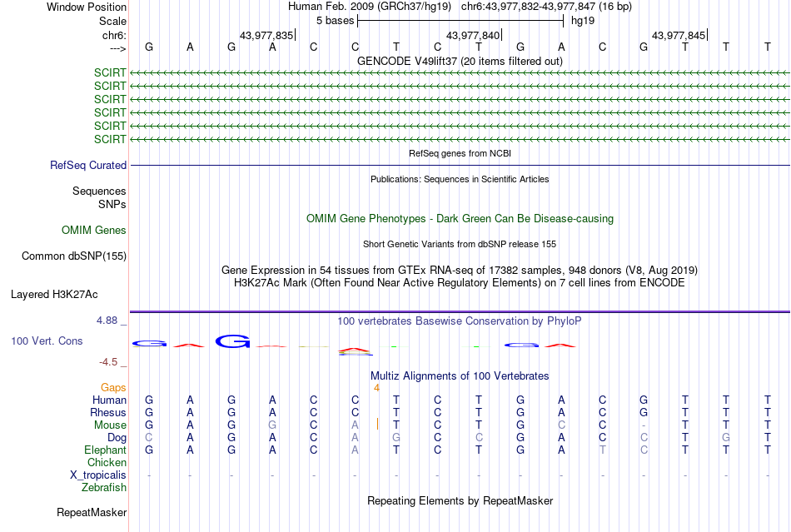The height and width of the screenshot is (532, 791).
Task: Select the Scale track label
Action: coord(112,21)
